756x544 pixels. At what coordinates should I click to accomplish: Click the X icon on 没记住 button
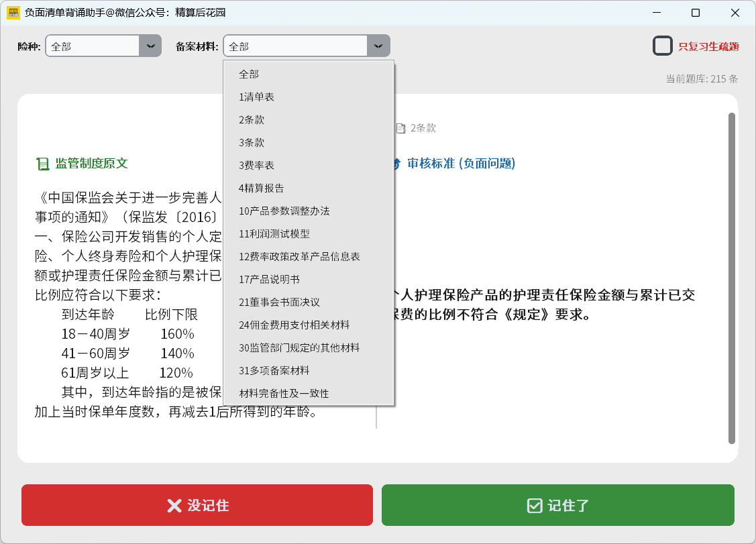click(x=174, y=506)
